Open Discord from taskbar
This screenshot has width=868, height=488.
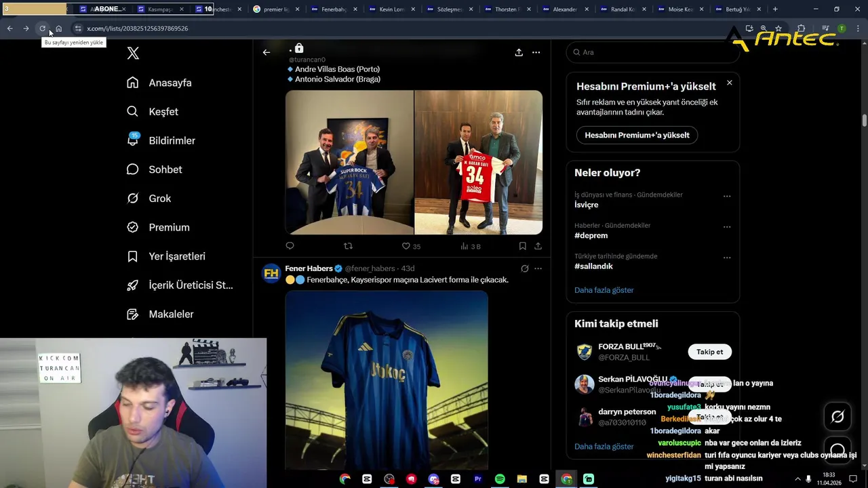[x=433, y=479]
